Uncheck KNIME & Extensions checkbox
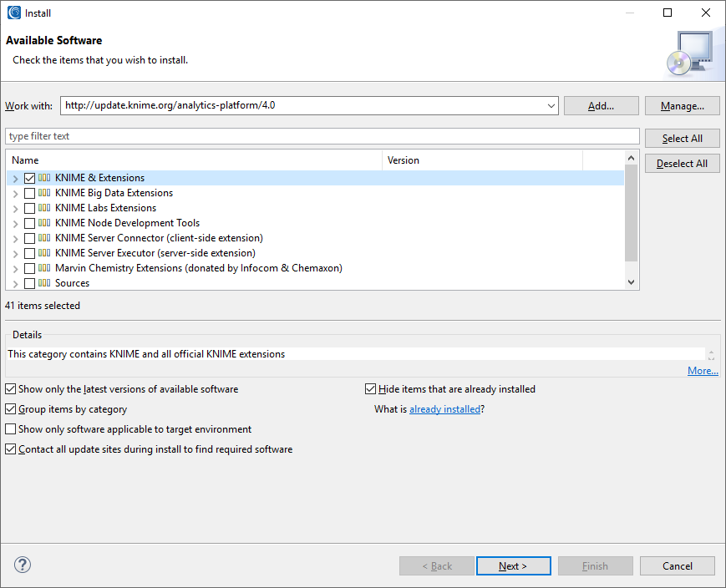This screenshot has width=726, height=588. [x=29, y=178]
